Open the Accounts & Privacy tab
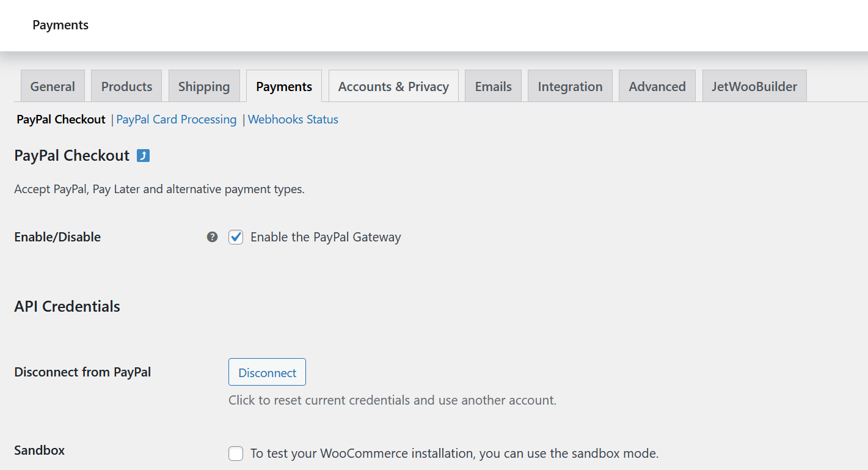The width and height of the screenshot is (868, 470). (393, 86)
